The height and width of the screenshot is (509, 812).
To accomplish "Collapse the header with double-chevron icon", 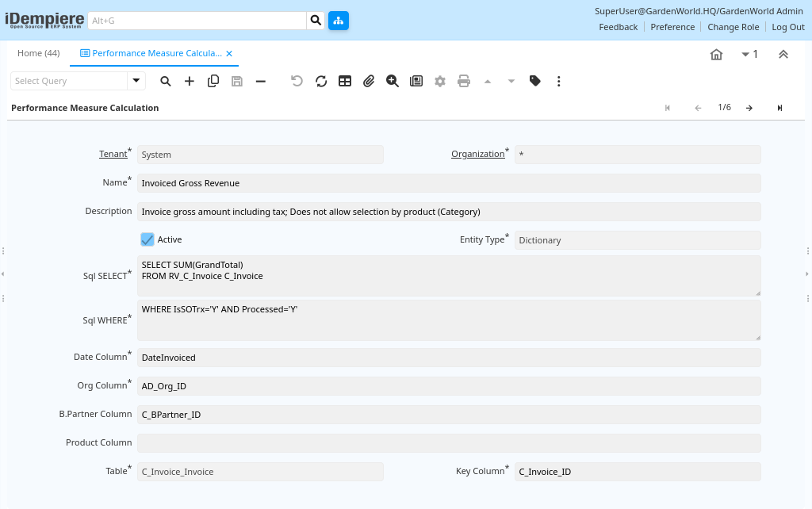I will [783, 55].
